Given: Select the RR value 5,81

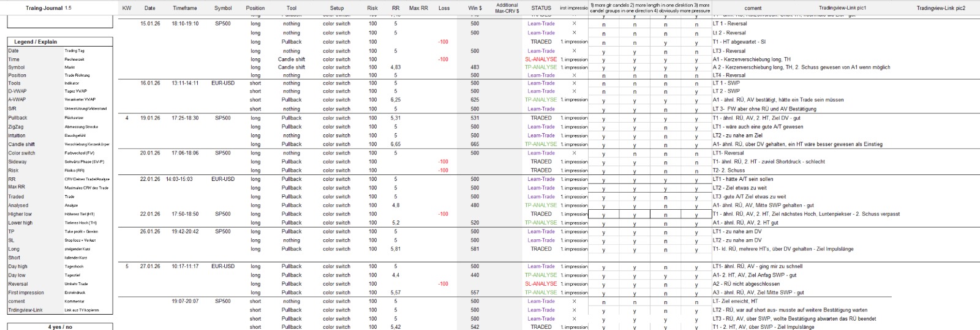Looking at the screenshot, I should pyautogui.click(x=396, y=249).
